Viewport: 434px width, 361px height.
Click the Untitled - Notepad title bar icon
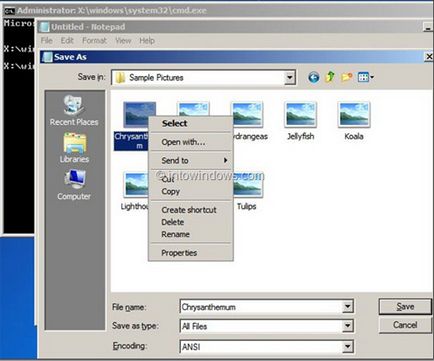(x=44, y=27)
